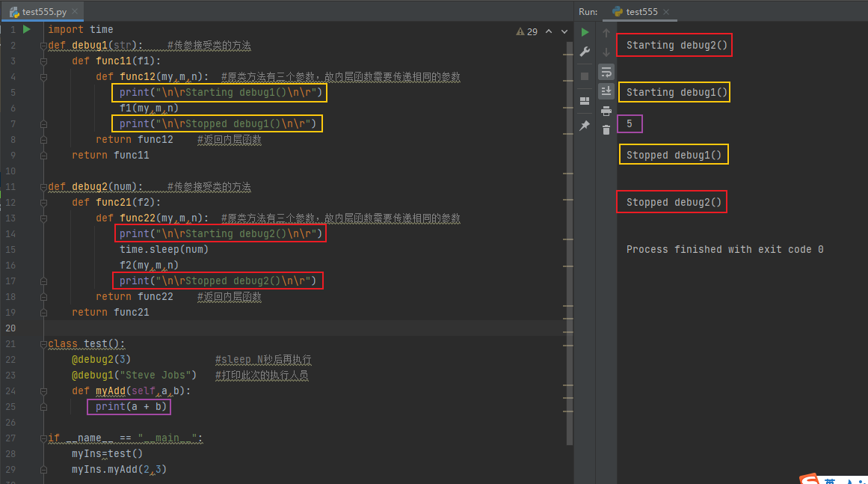The height and width of the screenshot is (484, 868).
Task: Click the green run gutter icon on line 1
Action: click(x=27, y=29)
